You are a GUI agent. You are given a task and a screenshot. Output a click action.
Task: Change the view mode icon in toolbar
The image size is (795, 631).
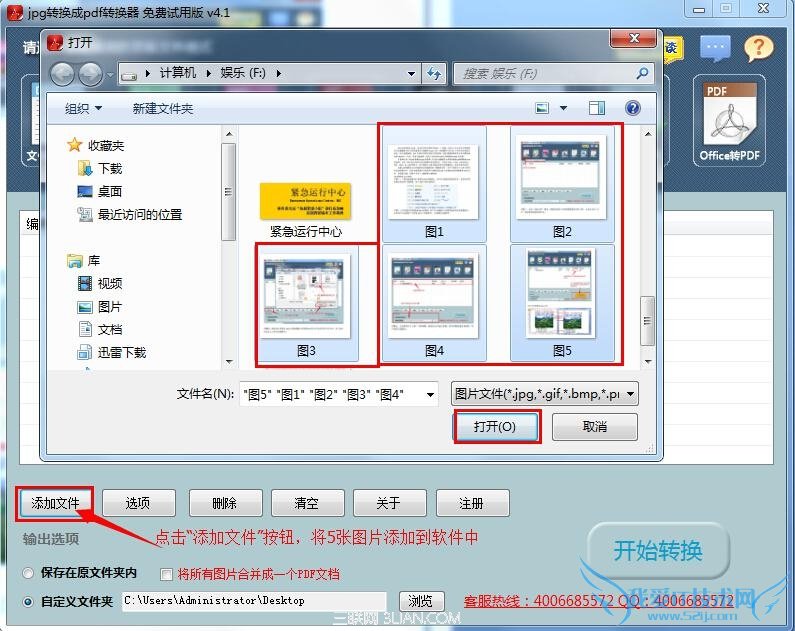click(542, 108)
